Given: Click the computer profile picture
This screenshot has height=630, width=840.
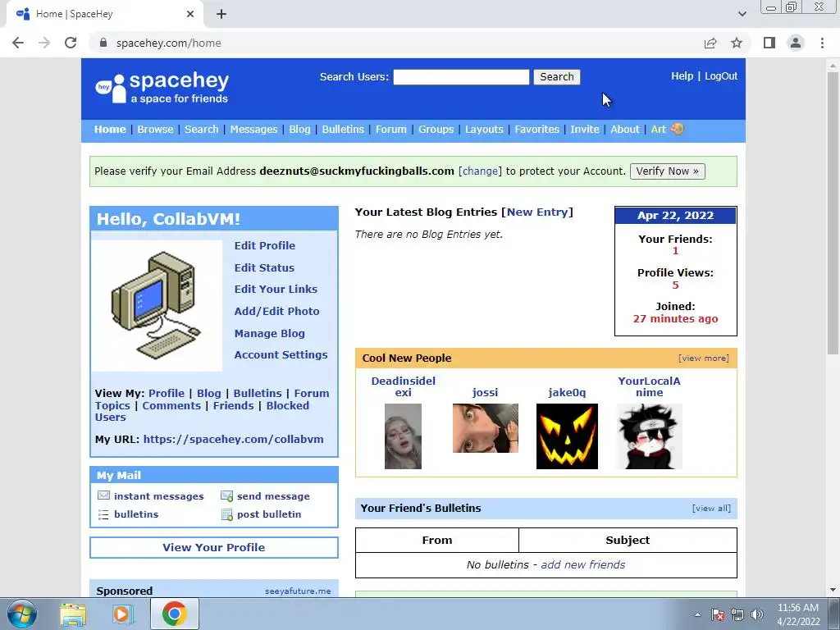Looking at the screenshot, I should click(x=157, y=306).
